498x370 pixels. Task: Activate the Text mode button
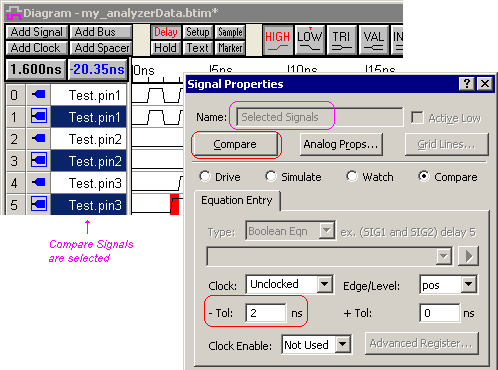[x=198, y=48]
